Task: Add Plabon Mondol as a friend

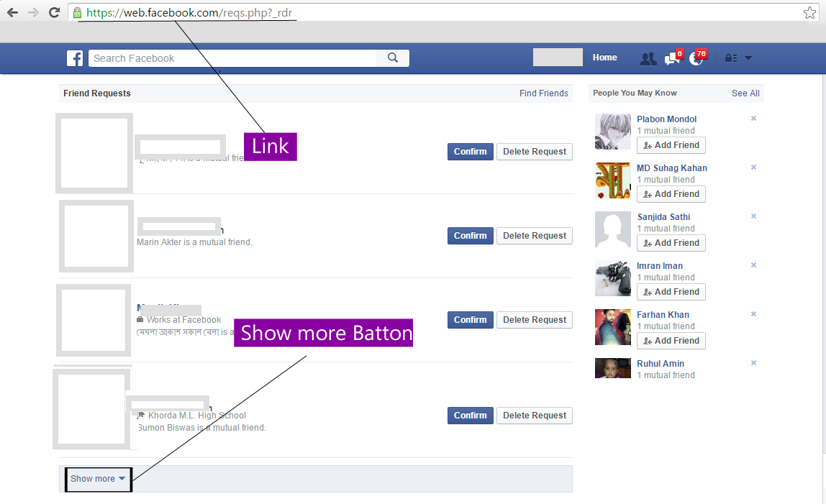Action: [x=671, y=145]
